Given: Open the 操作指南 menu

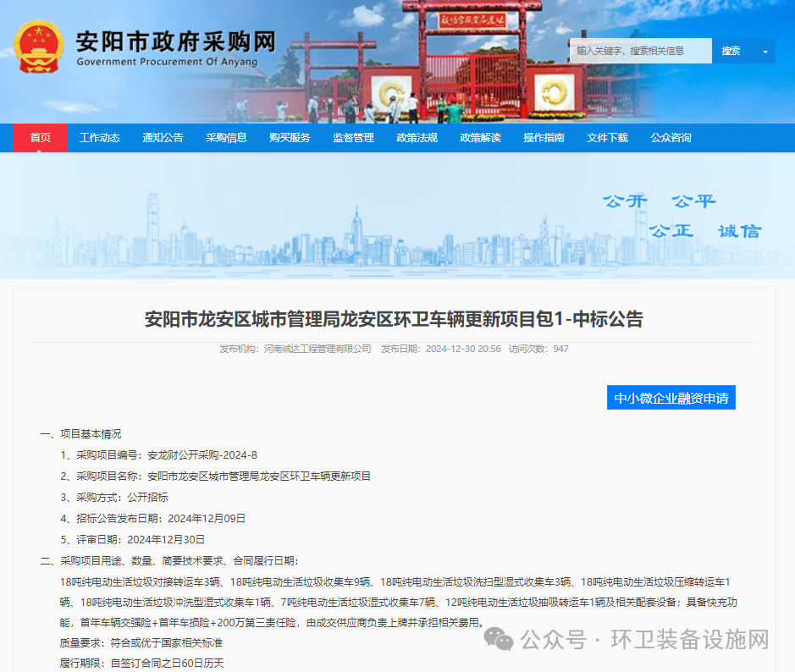Looking at the screenshot, I should point(542,137).
